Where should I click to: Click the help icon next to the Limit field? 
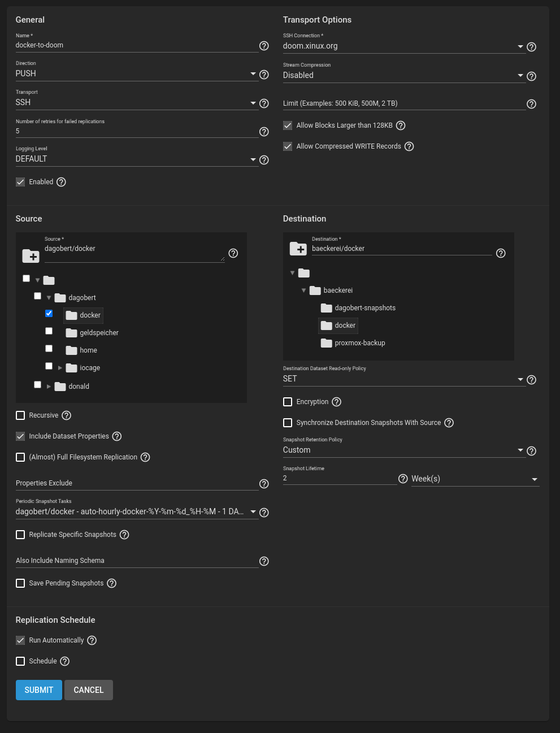pos(531,104)
